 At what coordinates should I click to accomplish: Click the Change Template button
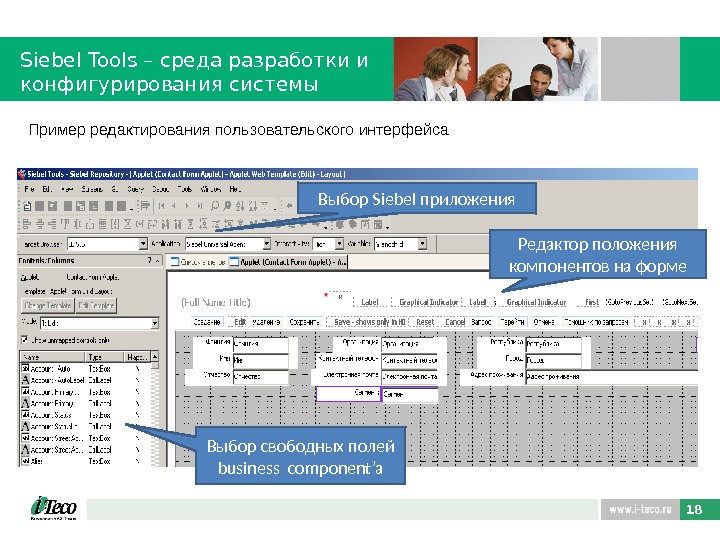click(x=48, y=306)
